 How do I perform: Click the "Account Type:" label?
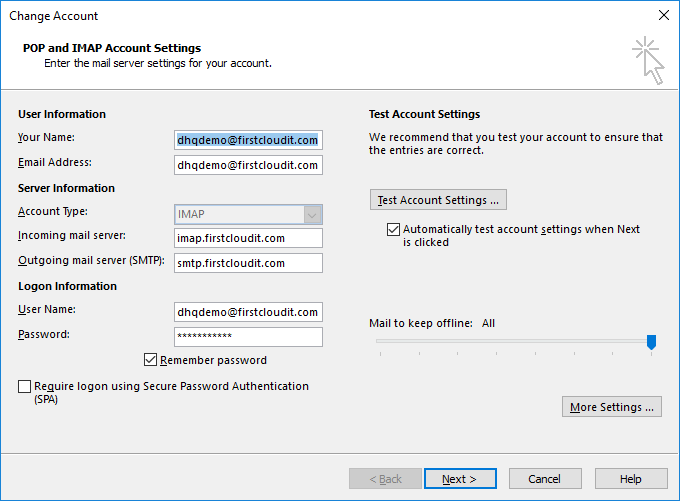coord(53,211)
